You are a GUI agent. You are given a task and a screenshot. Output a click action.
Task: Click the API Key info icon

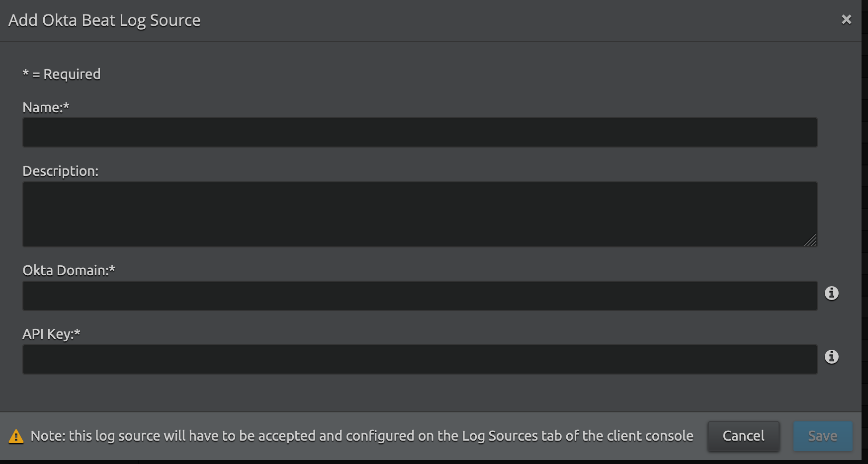pos(831,357)
